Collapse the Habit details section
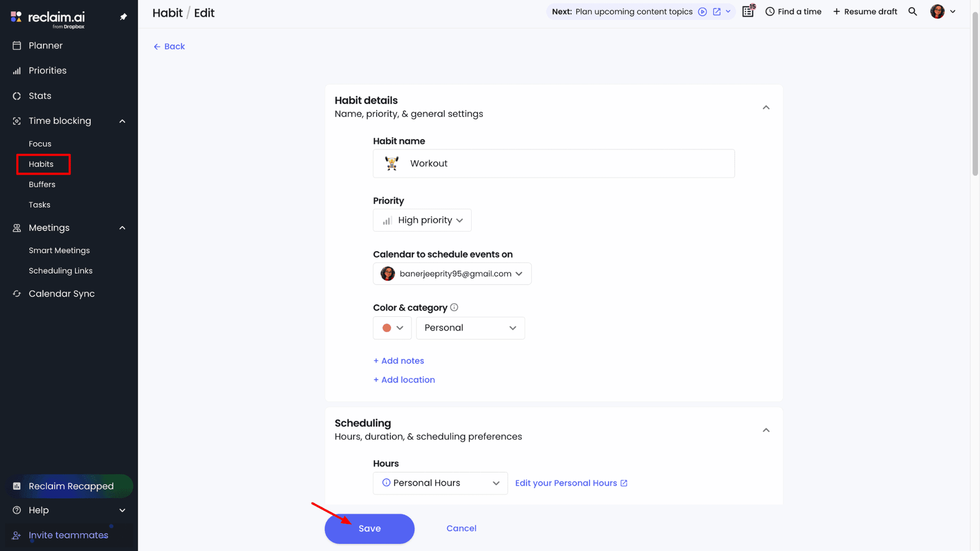Screen dimensions: 980x551 766,107
